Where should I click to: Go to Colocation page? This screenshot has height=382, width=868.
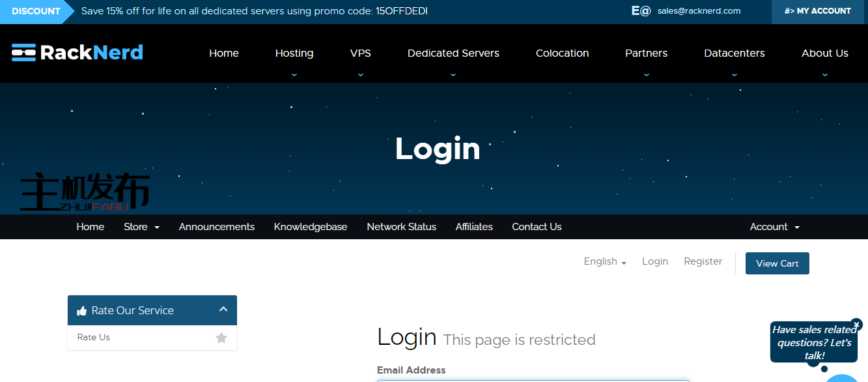[562, 53]
